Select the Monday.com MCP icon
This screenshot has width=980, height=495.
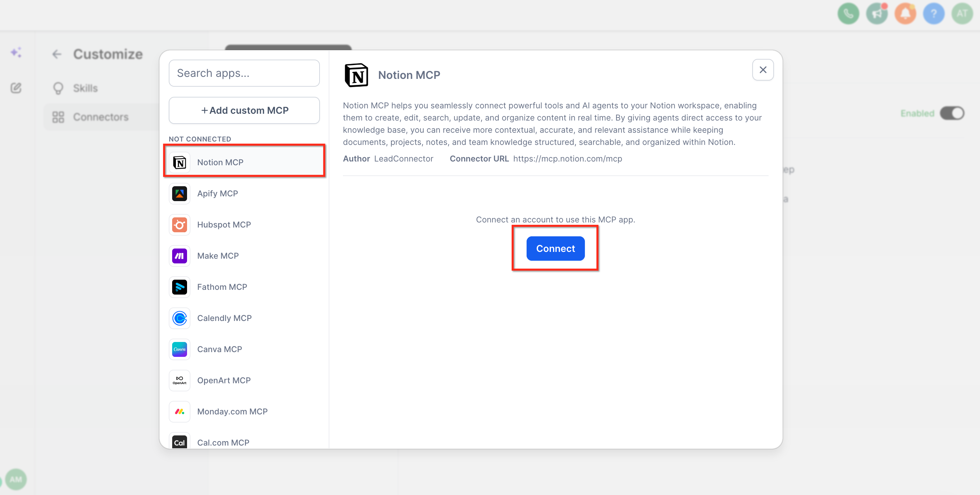[x=180, y=412]
